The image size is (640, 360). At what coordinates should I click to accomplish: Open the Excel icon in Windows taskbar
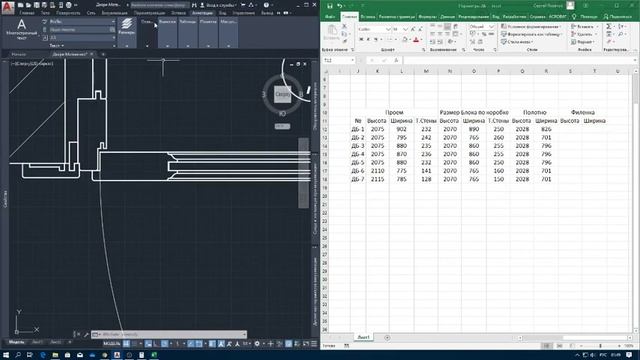pos(154,355)
